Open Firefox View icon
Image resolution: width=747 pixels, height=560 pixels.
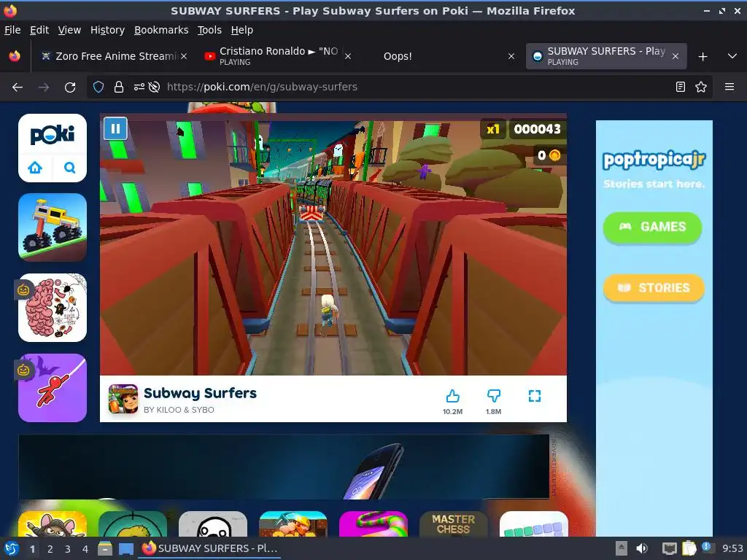15,56
